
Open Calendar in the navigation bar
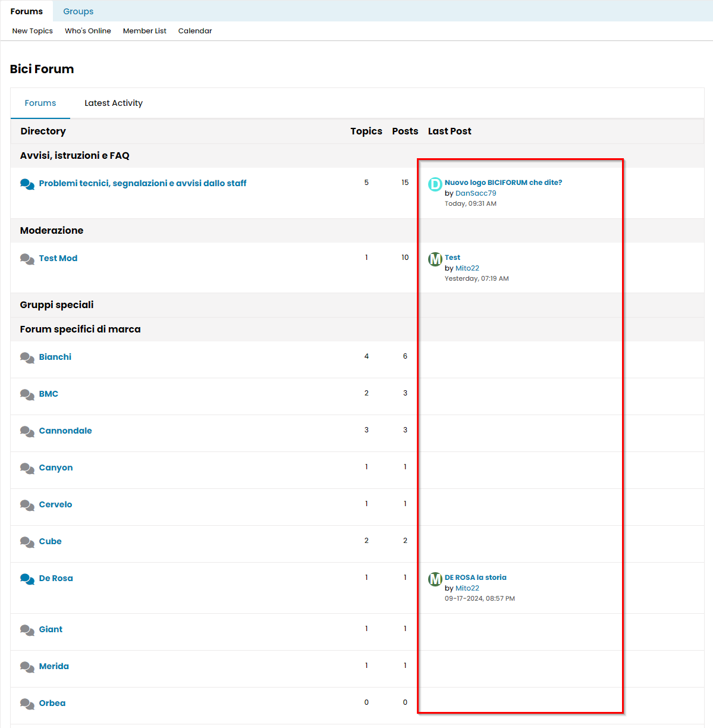coord(195,31)
